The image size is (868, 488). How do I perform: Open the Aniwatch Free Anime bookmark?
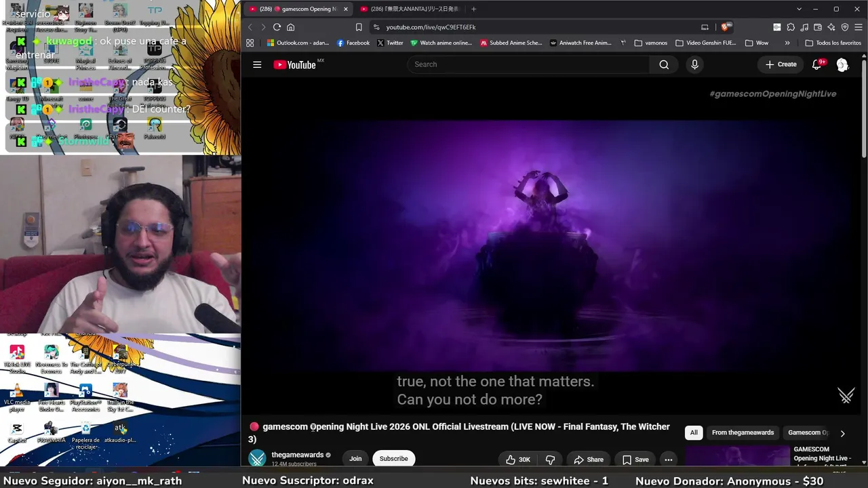point(580,43)
